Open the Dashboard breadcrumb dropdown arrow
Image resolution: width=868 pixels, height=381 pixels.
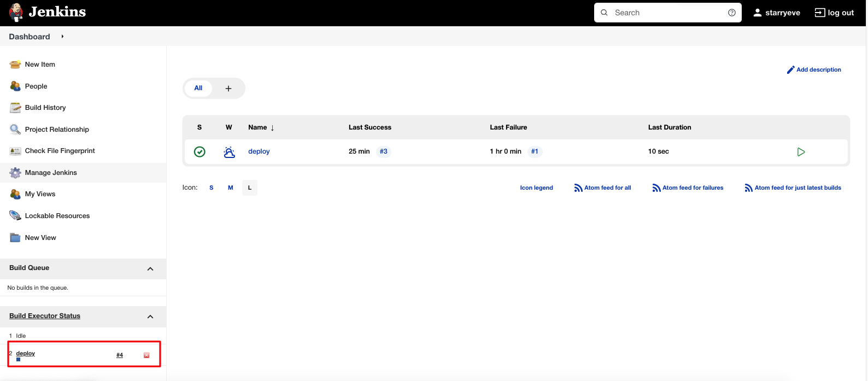62,37
